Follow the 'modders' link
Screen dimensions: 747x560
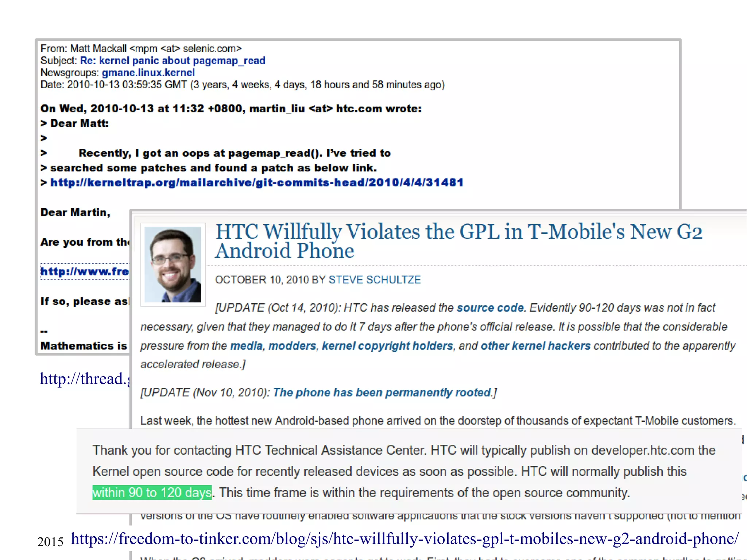[292, 345]
